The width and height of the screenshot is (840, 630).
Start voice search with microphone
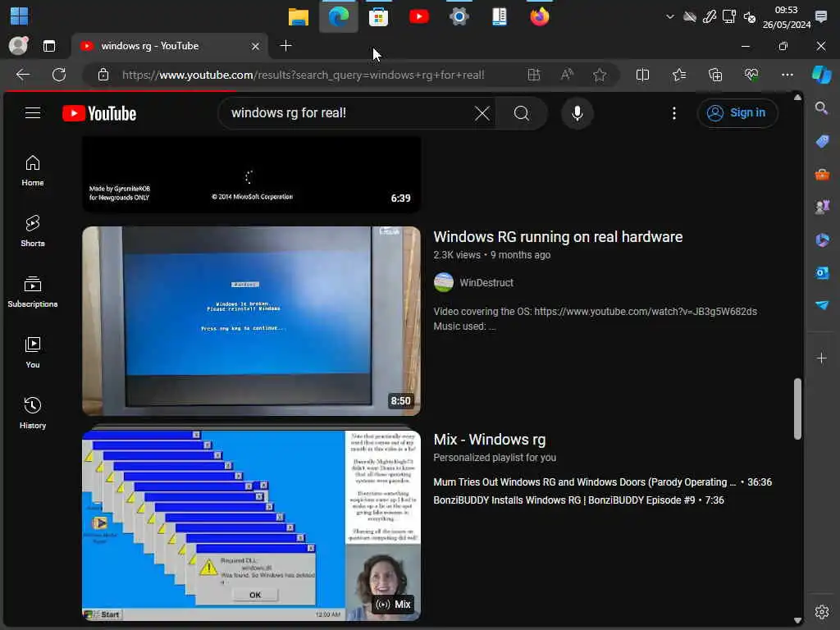pyautogui.click(x=577, y=113)
